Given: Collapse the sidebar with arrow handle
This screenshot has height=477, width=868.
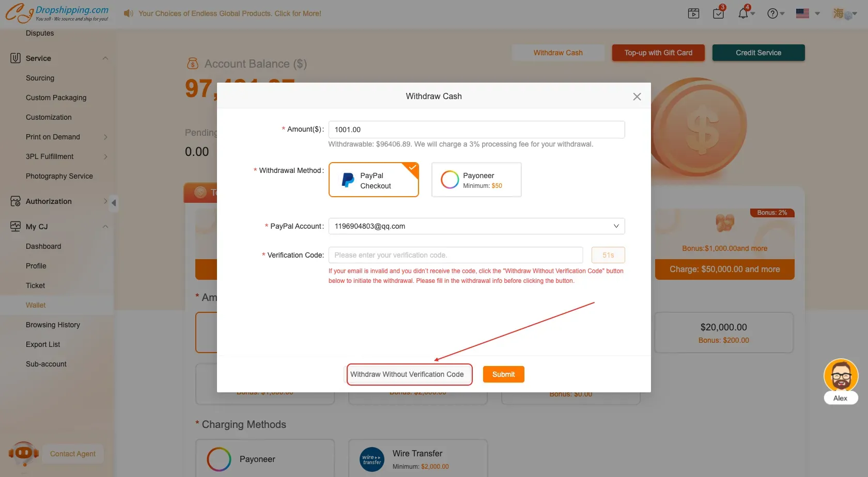Looking at the screenshot, I should coord(114,202).
